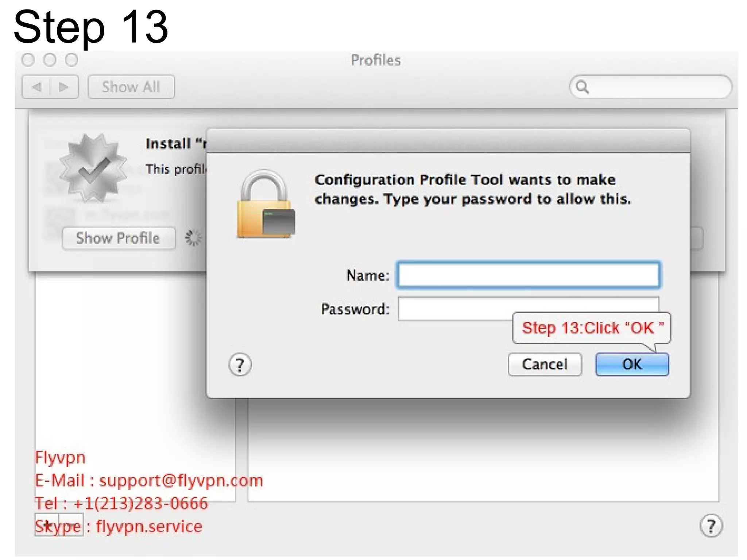
Task: Click the zoom window button
Action: coord(71,60)
